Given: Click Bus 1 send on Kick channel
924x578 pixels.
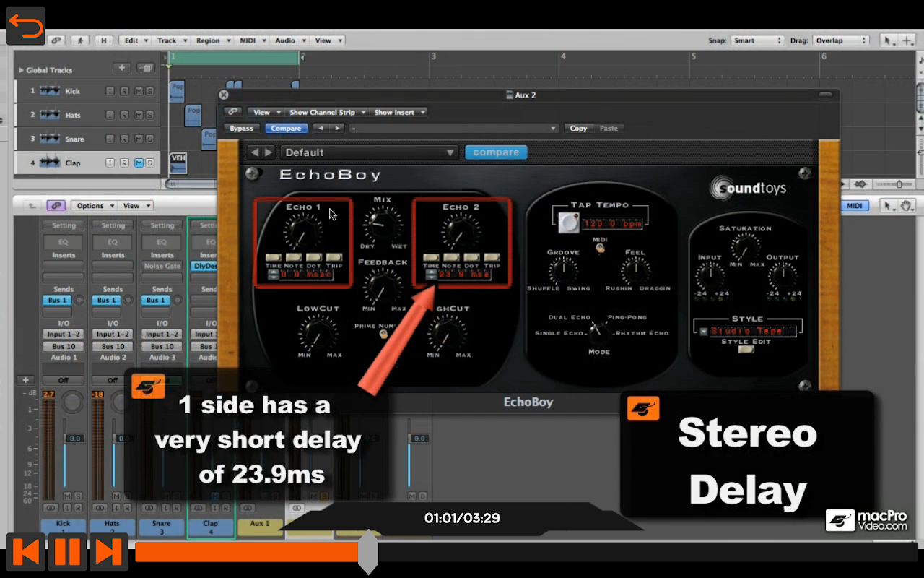Looking at the screenshot, I should pos(58,300).
